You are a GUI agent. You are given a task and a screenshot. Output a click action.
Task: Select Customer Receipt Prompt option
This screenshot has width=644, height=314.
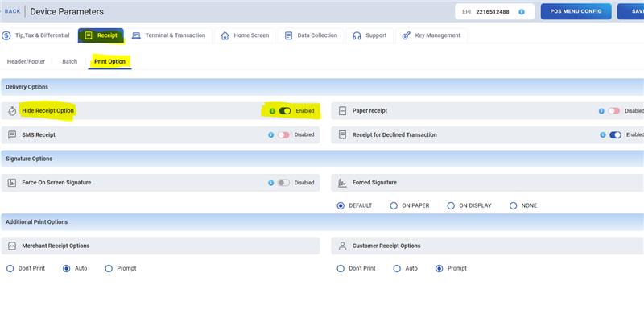coord(439,268)
